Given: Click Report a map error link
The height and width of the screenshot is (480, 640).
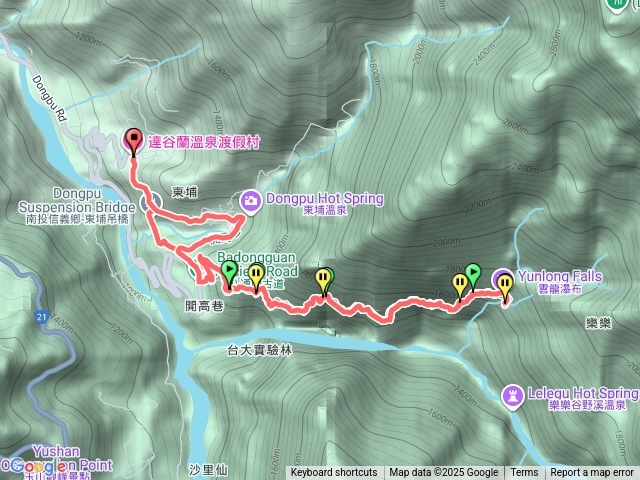Looking at the screenshot, I should click(x=591, y=473).
